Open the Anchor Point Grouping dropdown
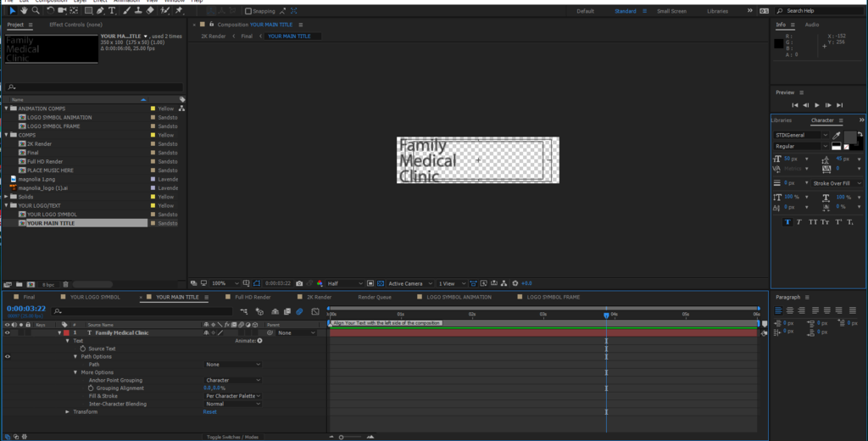The width and height of the screenshot is (868, 441). 232,380
